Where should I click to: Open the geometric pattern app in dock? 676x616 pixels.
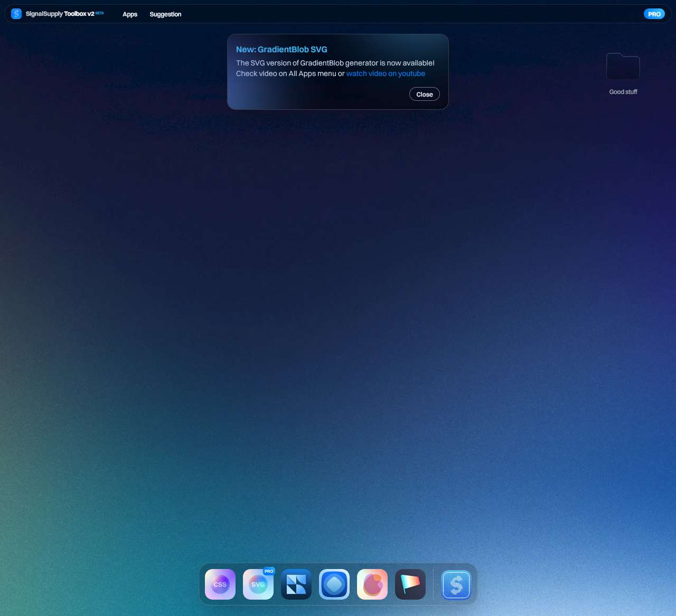click(296, 584)
